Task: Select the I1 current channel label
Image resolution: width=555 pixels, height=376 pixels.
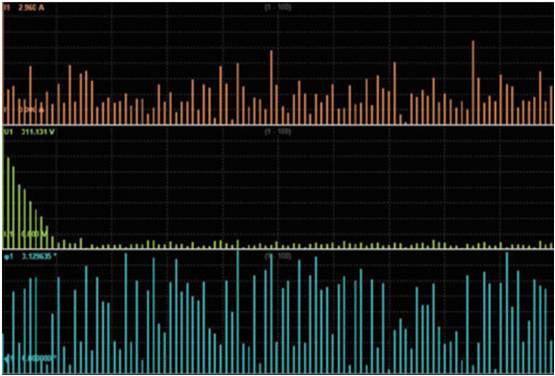Action: click(5, 8)
